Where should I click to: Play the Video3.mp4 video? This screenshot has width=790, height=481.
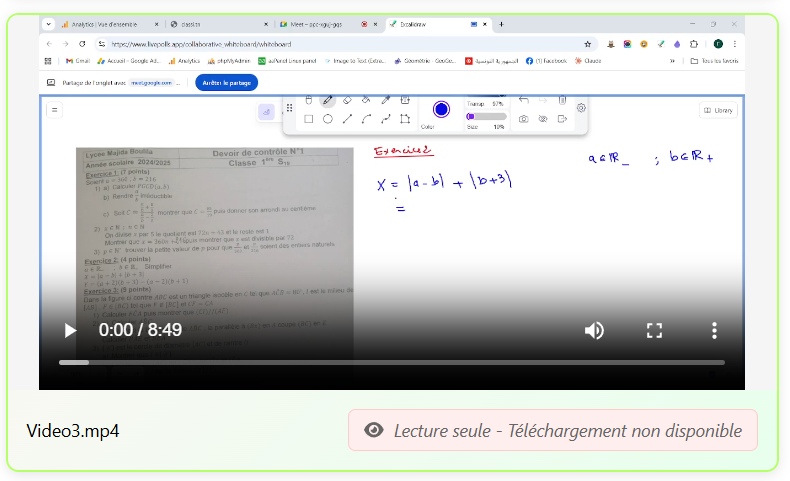click(70, 330)
